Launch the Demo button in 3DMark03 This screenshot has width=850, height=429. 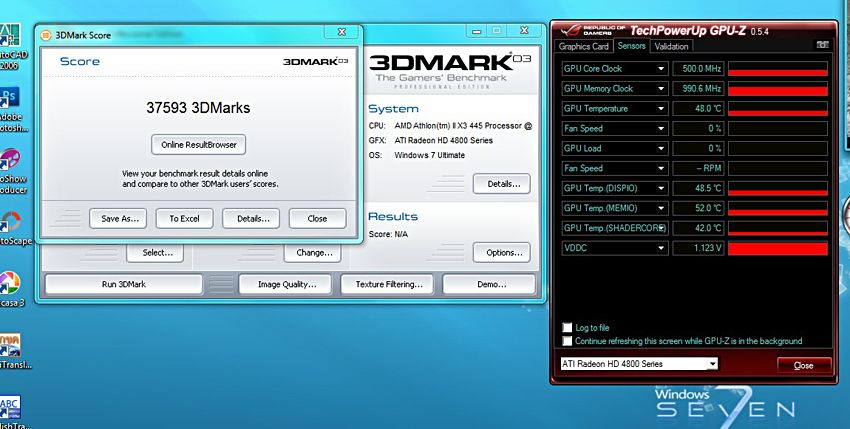(x=489, y=284)
